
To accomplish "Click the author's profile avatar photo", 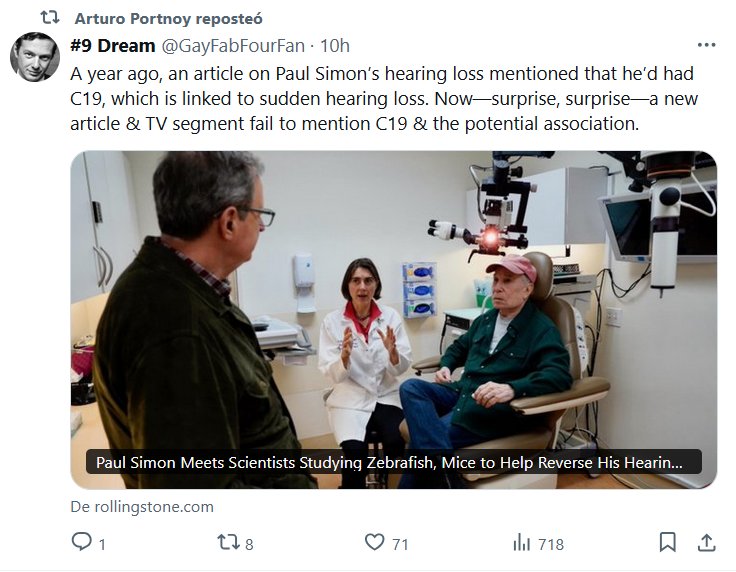I will [35, 57].
